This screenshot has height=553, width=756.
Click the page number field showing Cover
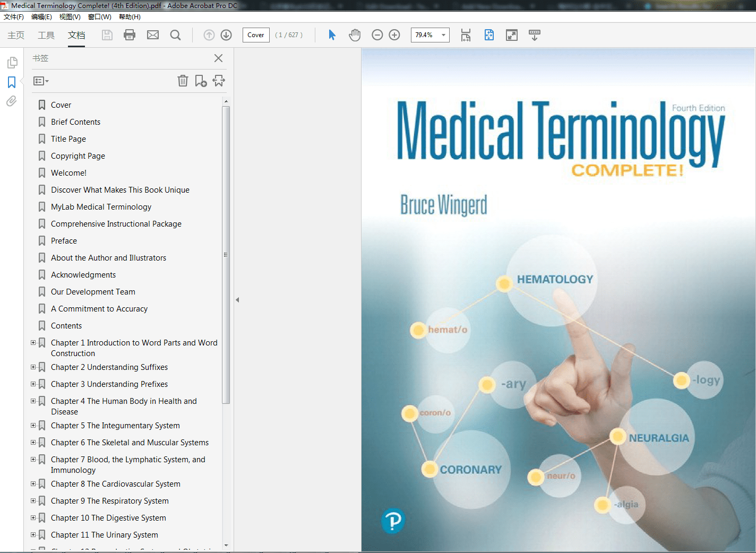click(x=255, y=34)
